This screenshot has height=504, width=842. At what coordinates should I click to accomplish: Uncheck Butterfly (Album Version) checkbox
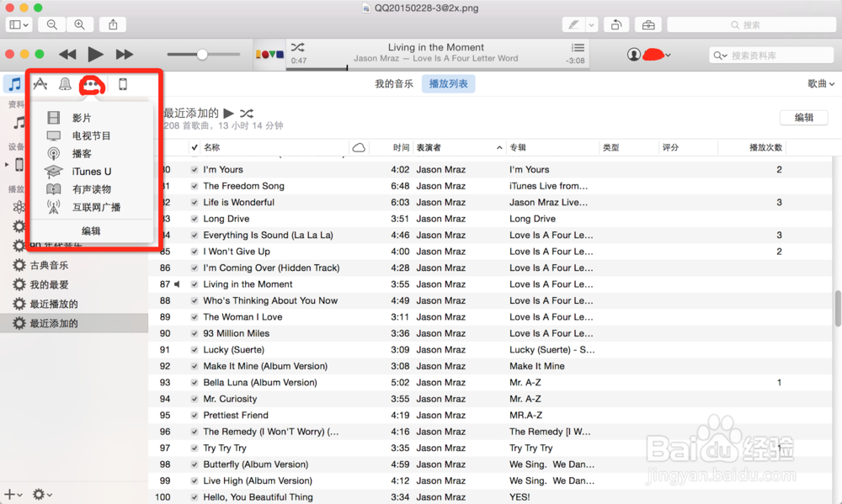[x=195, y=464]
